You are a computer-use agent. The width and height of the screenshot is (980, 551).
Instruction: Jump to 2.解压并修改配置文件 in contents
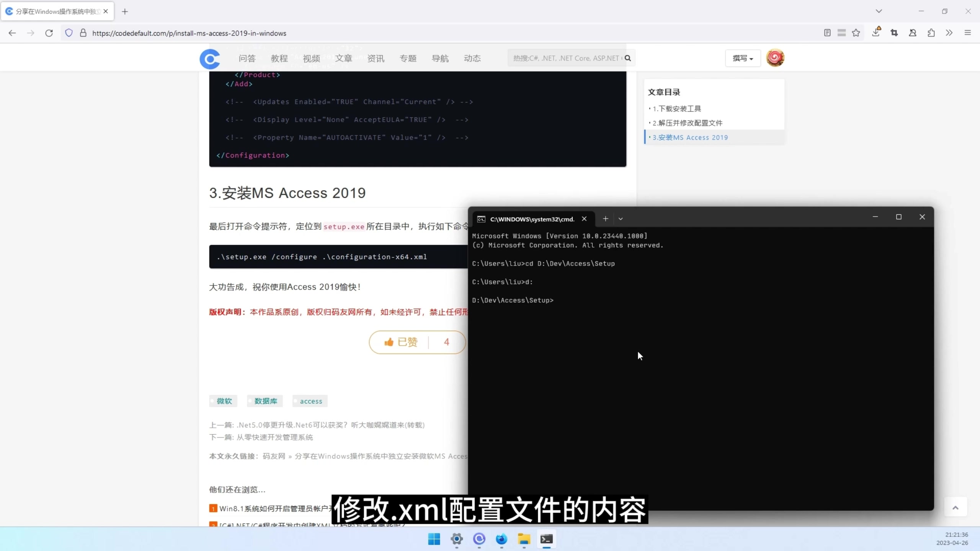coord(688,123)
